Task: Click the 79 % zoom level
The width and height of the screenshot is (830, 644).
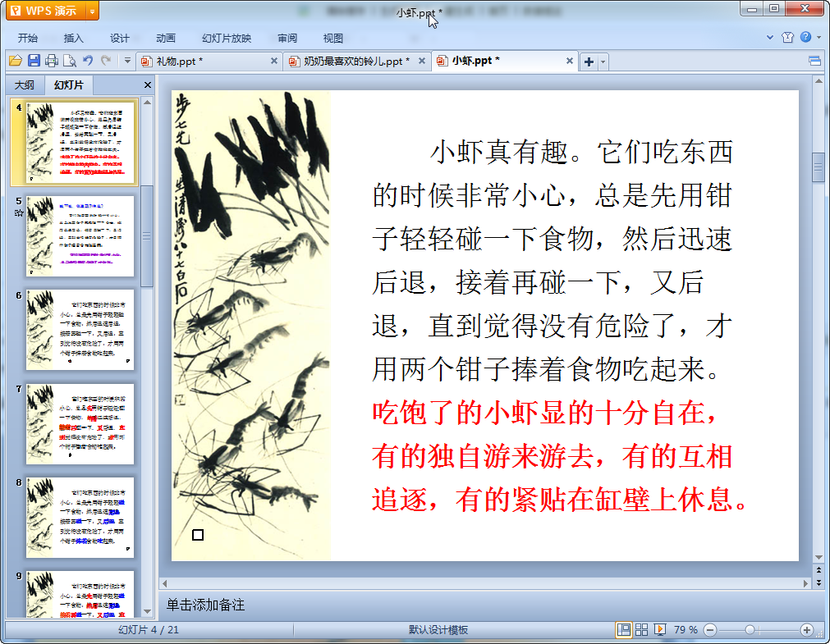Action: tap(686, 630)
